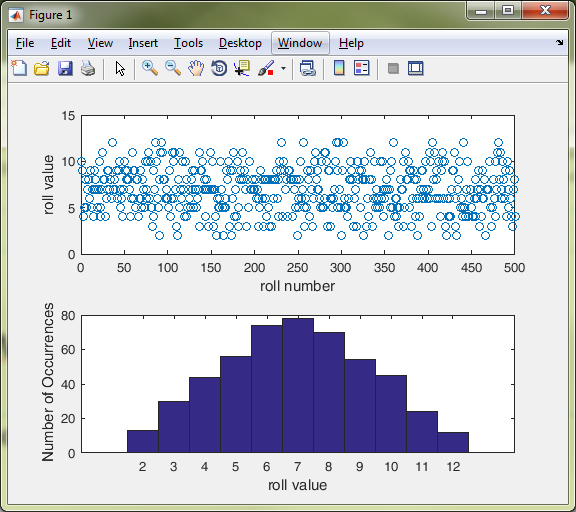Open the Edit menu
This screenshot has width=576, height=512.
click(61, 43)
